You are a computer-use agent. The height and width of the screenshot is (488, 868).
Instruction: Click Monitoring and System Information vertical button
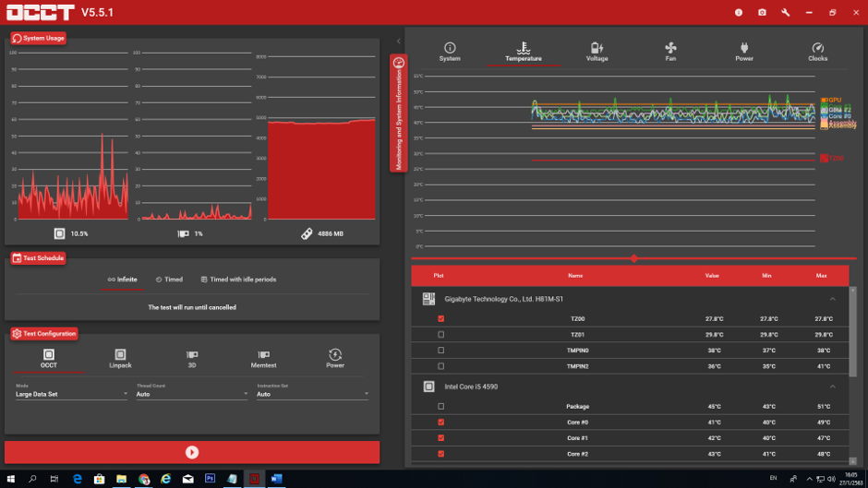(x=399, y=113)
